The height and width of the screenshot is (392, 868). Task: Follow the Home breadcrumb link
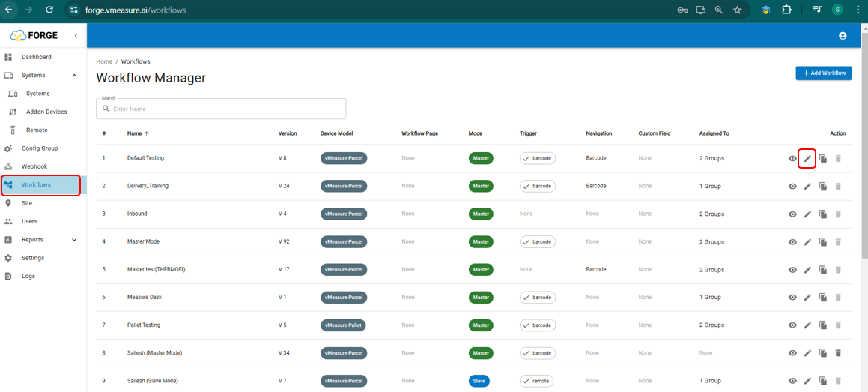coord(104,61)
